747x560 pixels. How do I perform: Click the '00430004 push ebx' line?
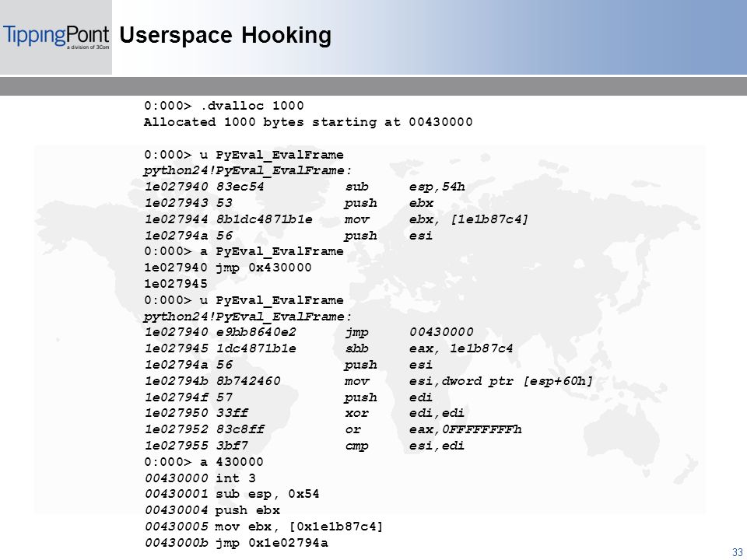pos(212,510)
